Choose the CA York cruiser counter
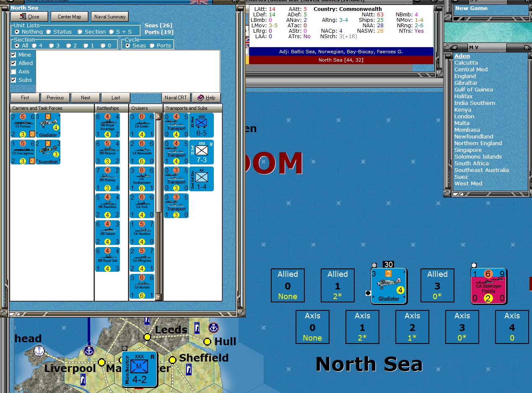Viewport: 532px width, 393px height. click(142, 206)
